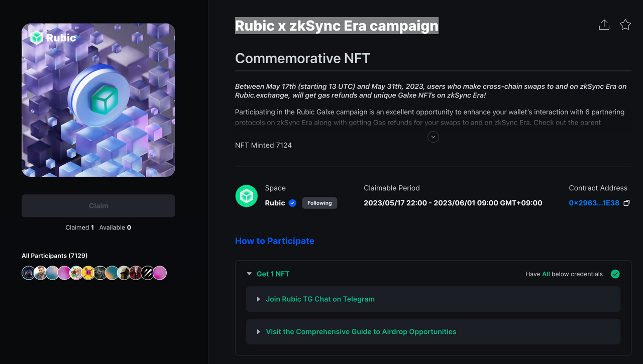Open the first participant avatar
This screenshot has height=364, width=643.
click(x=29, y=273)
